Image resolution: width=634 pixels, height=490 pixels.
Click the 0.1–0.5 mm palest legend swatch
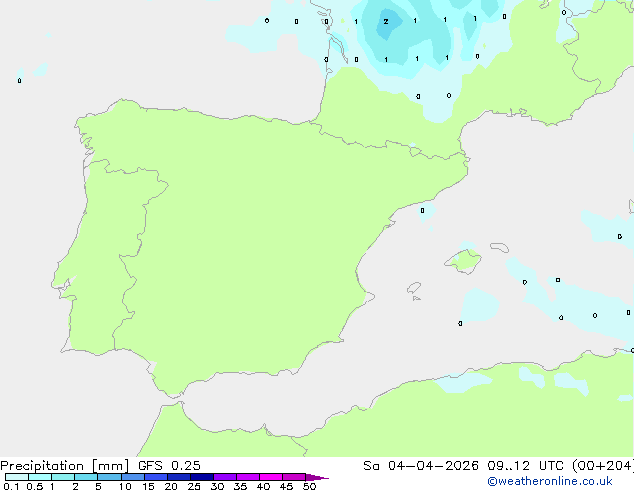point(17,477)
